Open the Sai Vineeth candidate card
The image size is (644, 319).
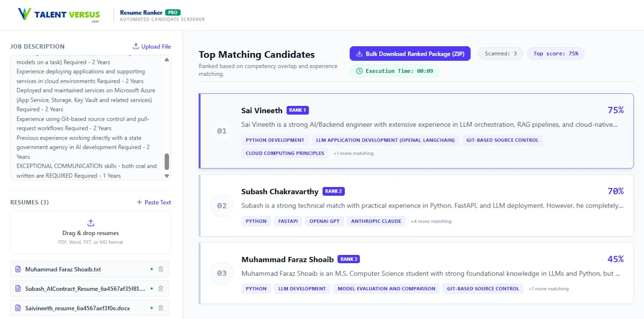(416, 131)
